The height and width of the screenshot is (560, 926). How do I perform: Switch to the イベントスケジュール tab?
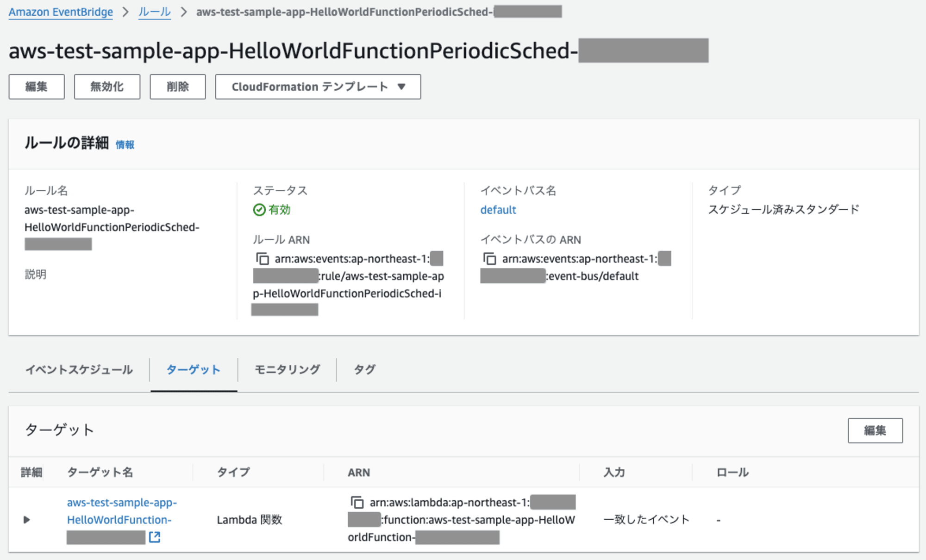(x=79, y=369)
